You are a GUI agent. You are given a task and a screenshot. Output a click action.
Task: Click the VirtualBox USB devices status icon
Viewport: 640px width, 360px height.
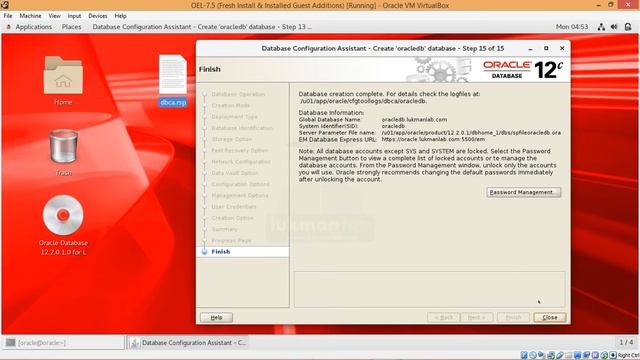click(560, 355)
